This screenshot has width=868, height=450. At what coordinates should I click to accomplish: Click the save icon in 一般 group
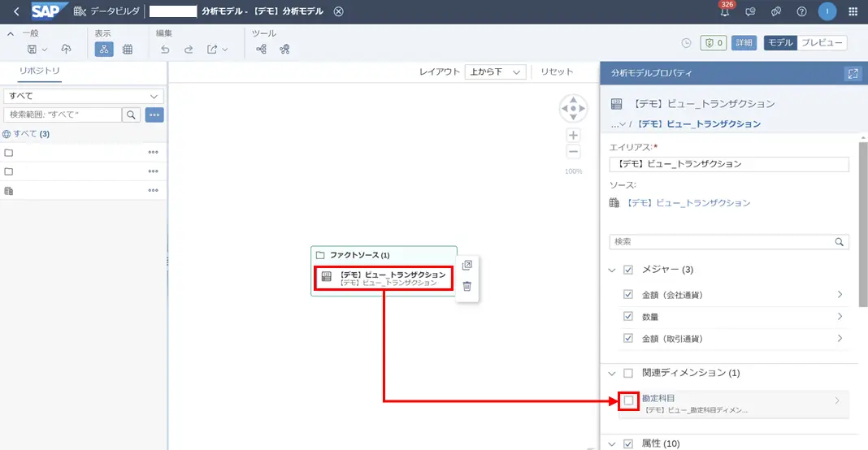33,50
